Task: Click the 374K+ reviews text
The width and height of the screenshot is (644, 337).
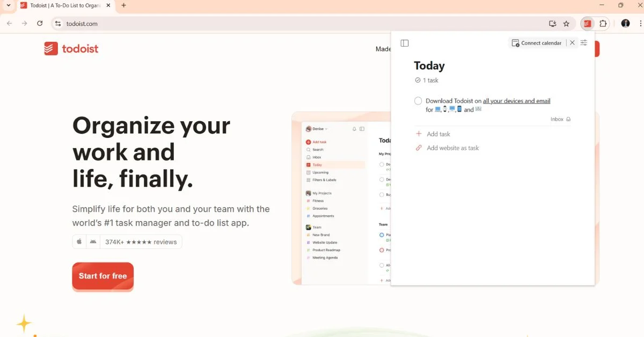Action: click(141, 242)
